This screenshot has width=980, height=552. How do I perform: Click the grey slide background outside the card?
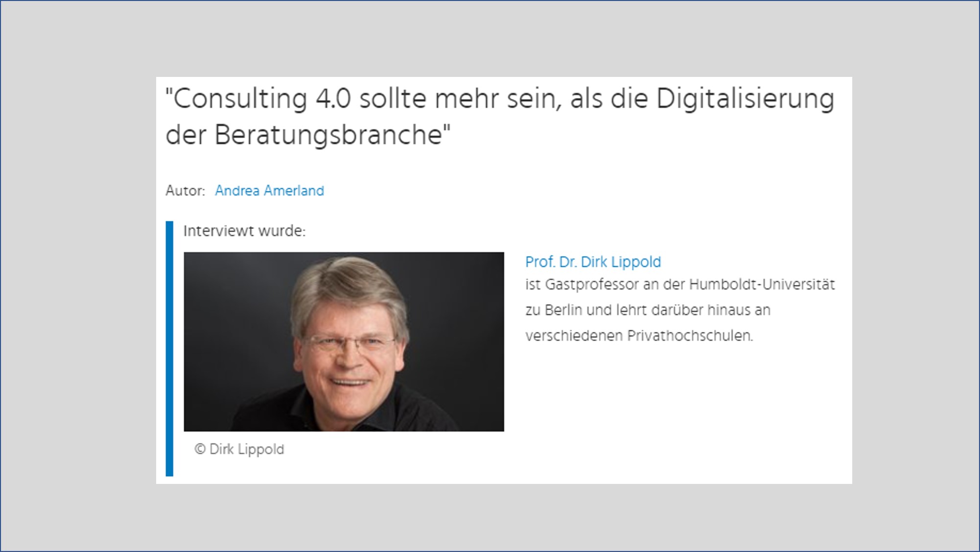pos(78,274)
